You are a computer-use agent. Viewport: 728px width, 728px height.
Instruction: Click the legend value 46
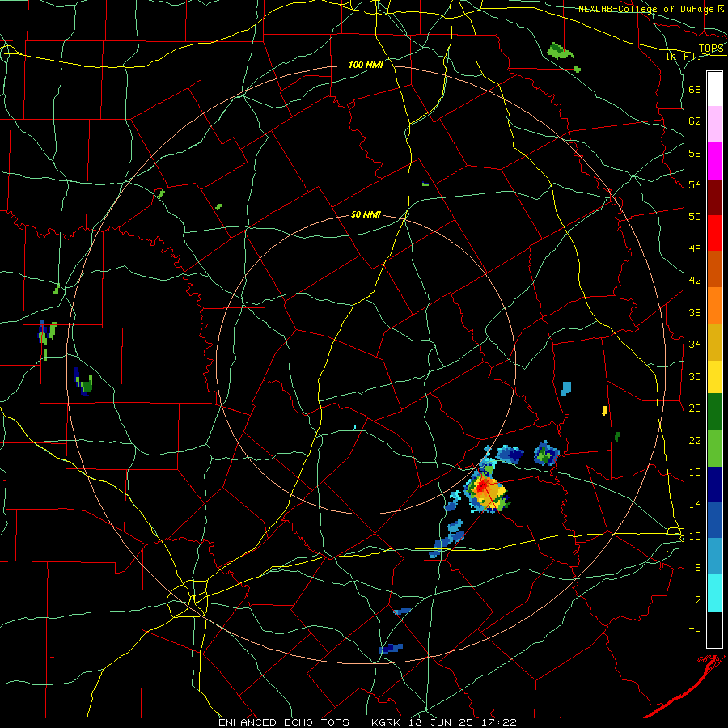coord(695,249)
